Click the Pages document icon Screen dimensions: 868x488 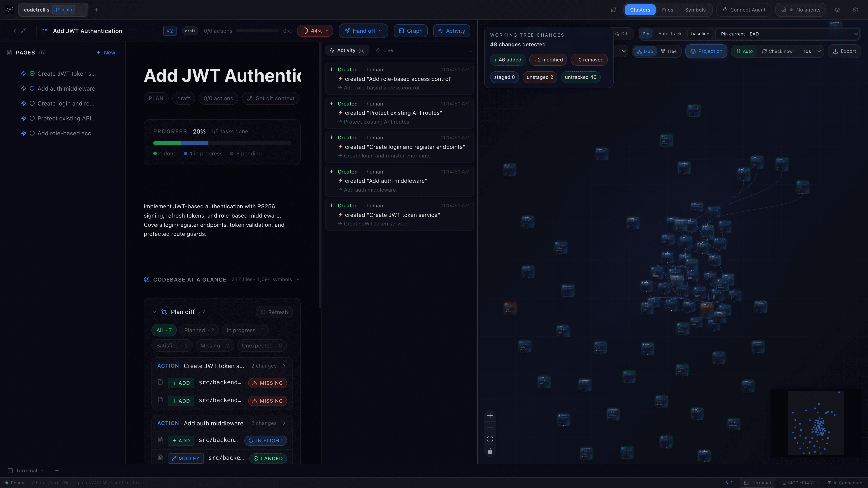click(x=9, y=52)
